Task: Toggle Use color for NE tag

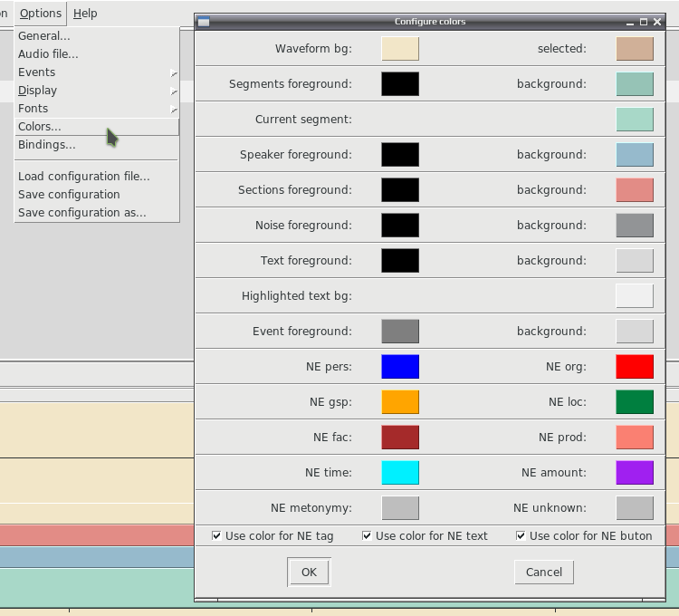Action: point(273,536)
